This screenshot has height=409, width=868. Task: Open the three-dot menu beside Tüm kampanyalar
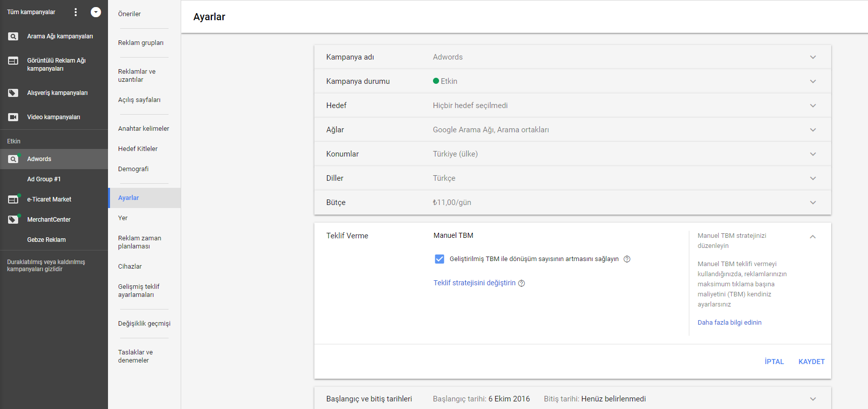pos(76,12)
